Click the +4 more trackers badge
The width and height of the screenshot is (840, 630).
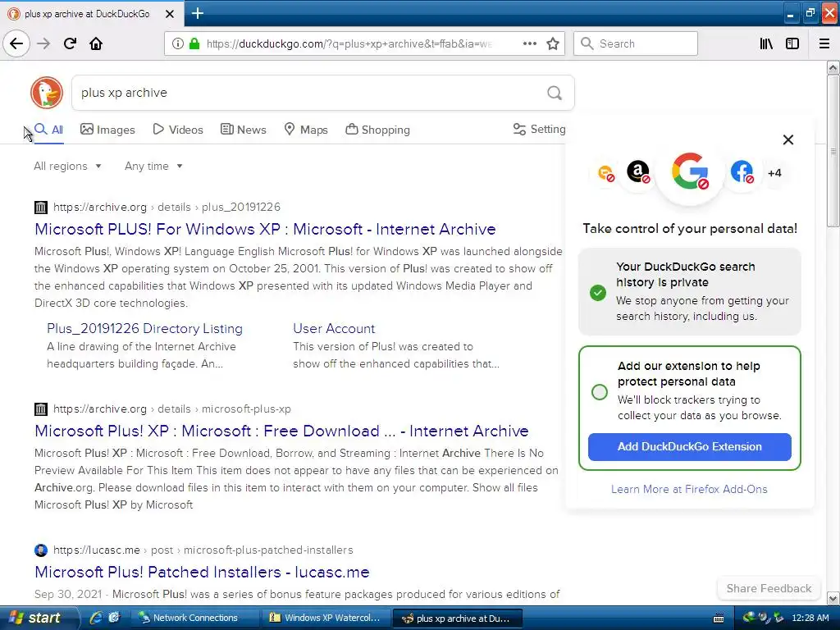774,173
